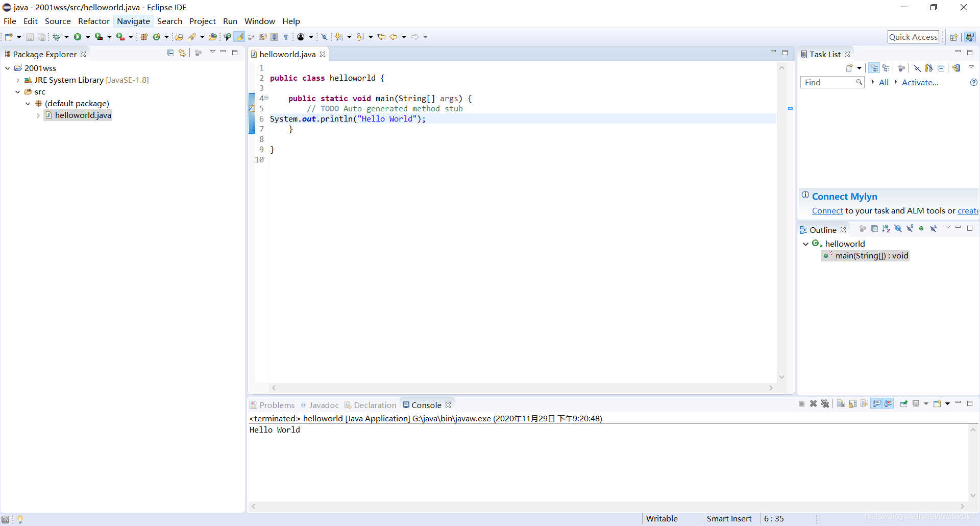Jump to Next Annotation icon

[x=339, y=37]
